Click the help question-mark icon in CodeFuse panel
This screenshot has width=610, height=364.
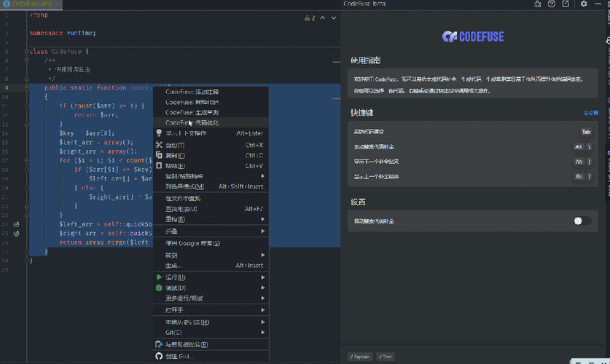tap(551, 4)
